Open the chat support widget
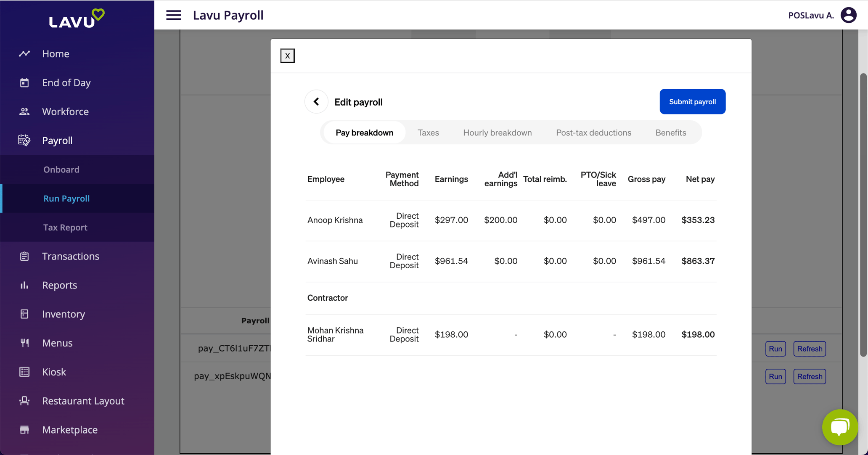 coord(840,427)
